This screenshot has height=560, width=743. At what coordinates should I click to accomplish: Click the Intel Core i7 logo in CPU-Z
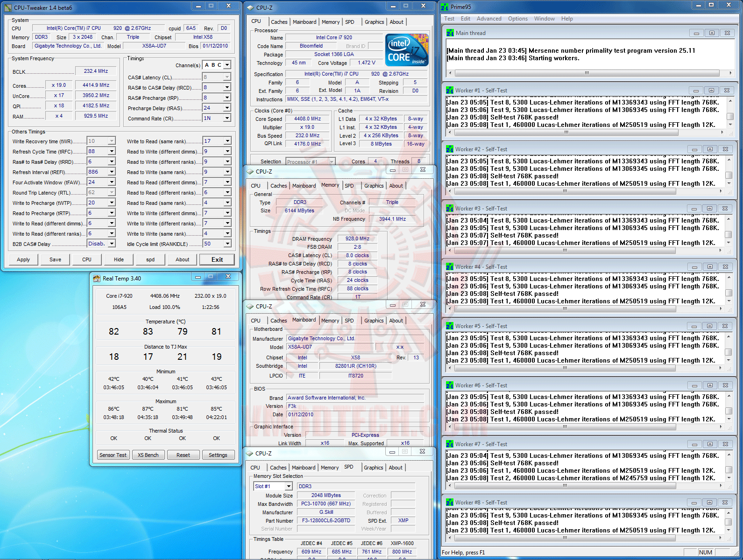(406, 49)
